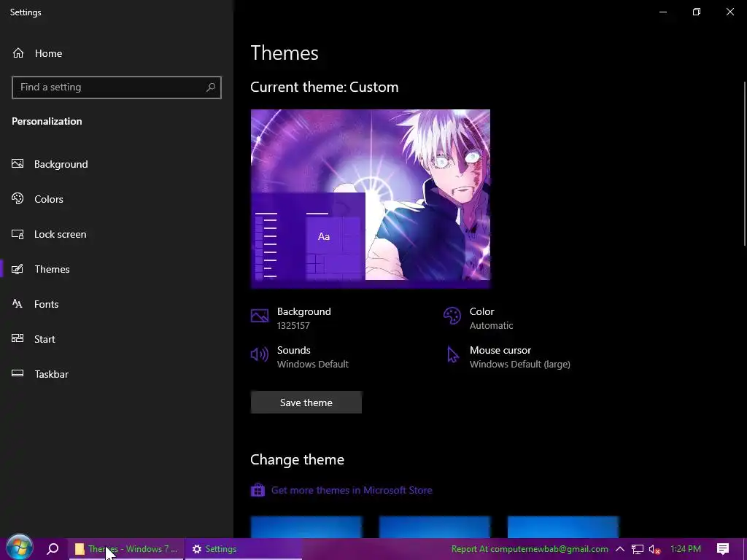Restore down the Settings window
Screen dimensions: 747x560
pos(697,12)
